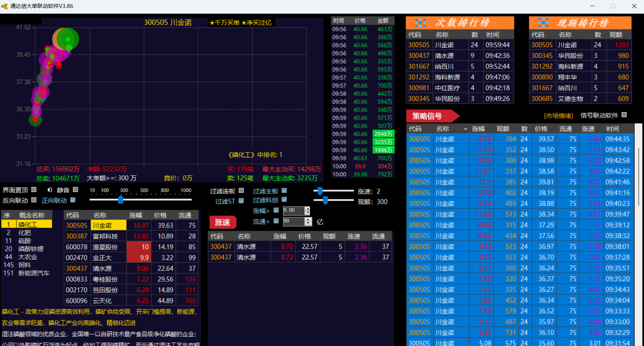The height and width of the screenshot is (346, 644).
Task: Click the 涨幅 threshold spinner up arrow
Action: [307, 208]
